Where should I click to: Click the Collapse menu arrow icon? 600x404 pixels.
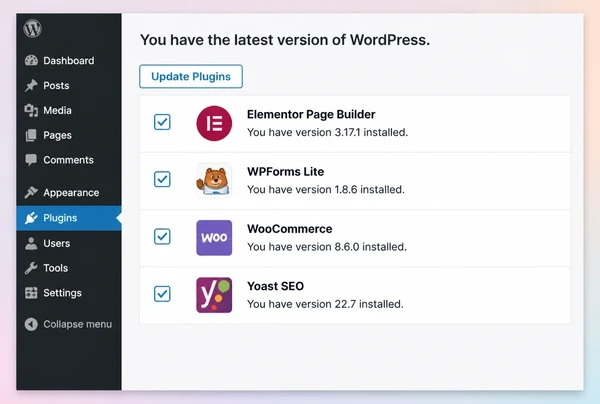tap(31, 324)
